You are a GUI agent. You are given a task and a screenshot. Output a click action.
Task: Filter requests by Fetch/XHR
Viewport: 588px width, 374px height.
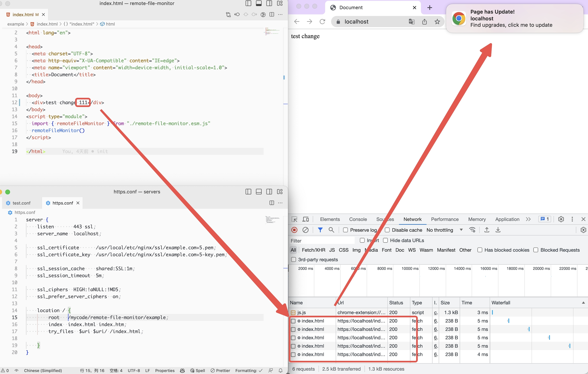[x=313, y=250]
